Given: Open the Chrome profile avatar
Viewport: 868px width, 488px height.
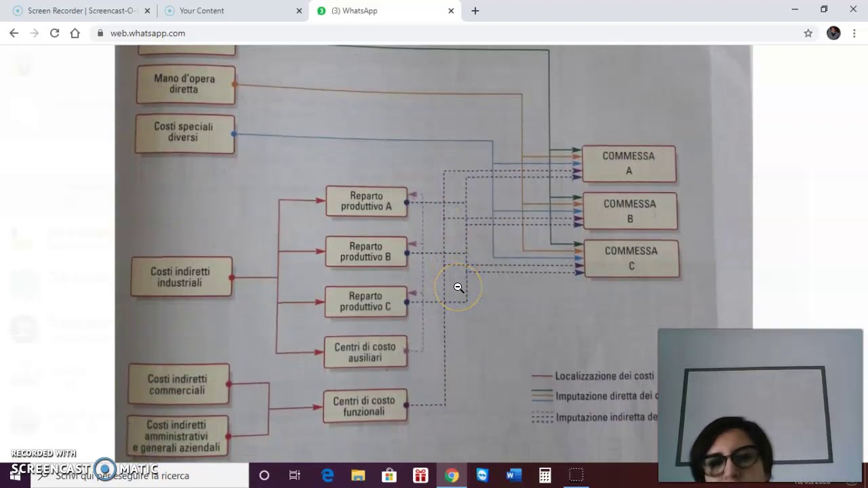Looking at the screenshot, I should click(833, 33).
